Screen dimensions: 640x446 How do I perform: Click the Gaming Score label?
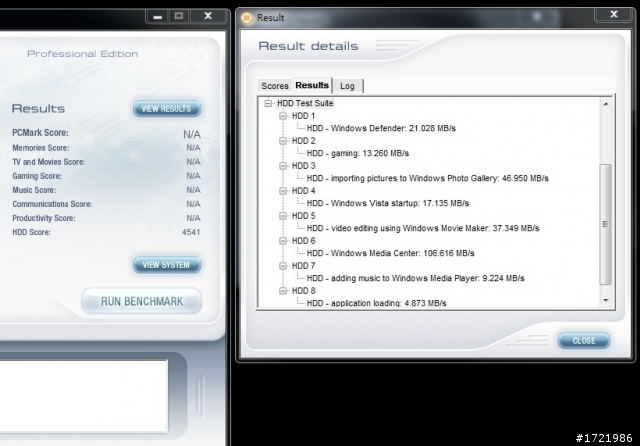pyautogui.click(x=37, y=176)
